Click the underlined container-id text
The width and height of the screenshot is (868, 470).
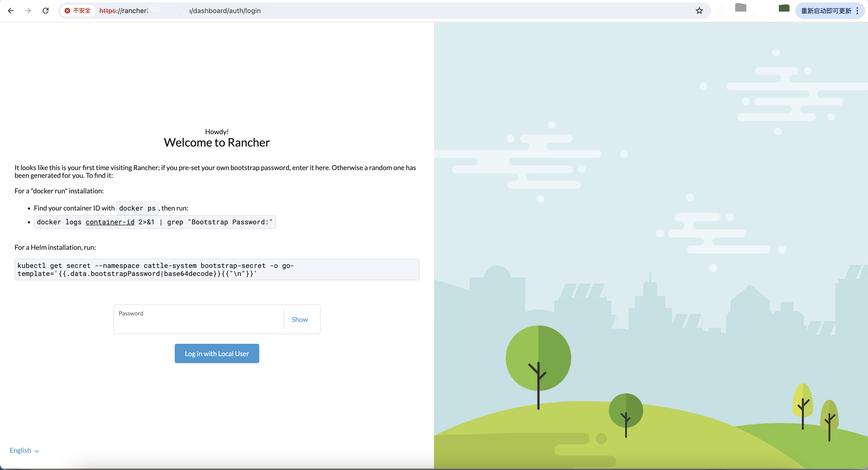click(x=110, y=222)
